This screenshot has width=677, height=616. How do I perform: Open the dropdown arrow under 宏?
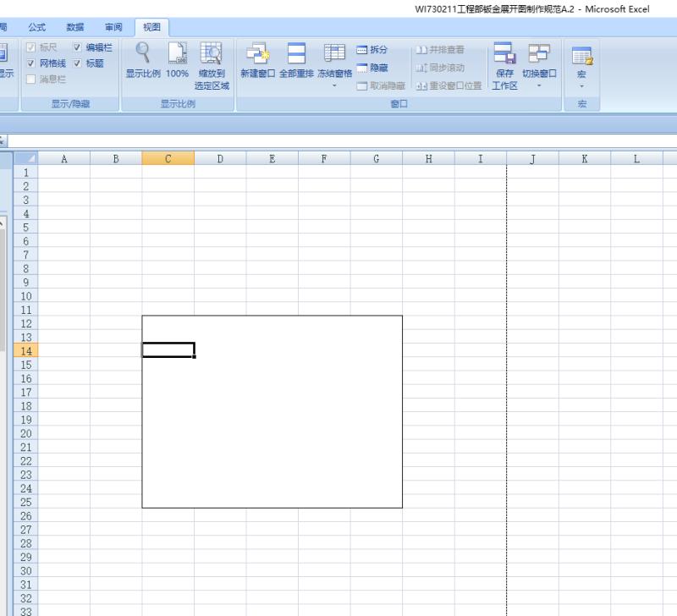[581, 86]
